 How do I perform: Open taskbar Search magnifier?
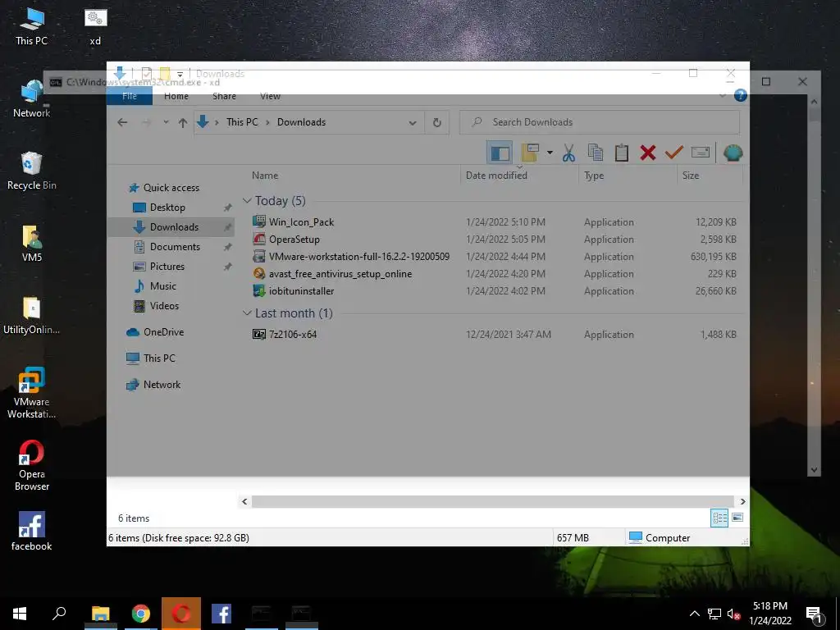(59, 614)
